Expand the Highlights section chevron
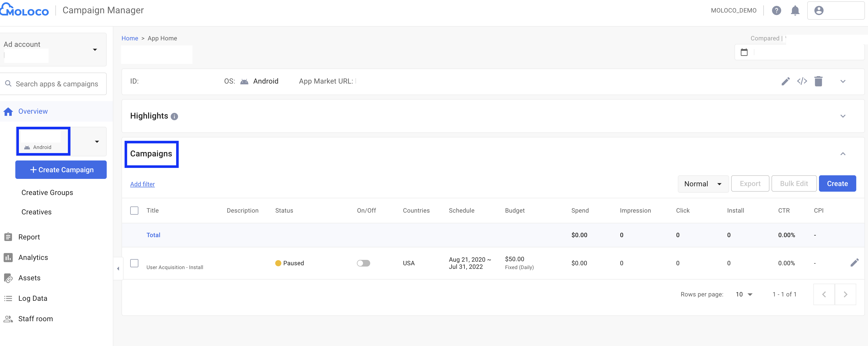The height and width of the screenshot is (346, 868). click(843, 116)
